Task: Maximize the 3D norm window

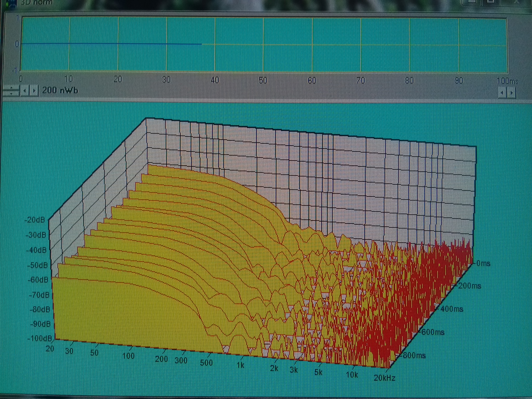Action: (491, 2)
